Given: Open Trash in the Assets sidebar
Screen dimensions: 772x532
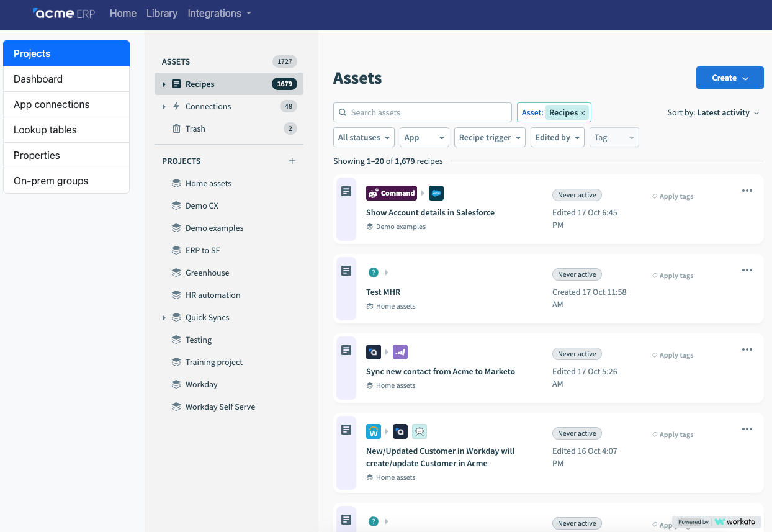Looking at the screenshot, I should (x=196, y=128).
